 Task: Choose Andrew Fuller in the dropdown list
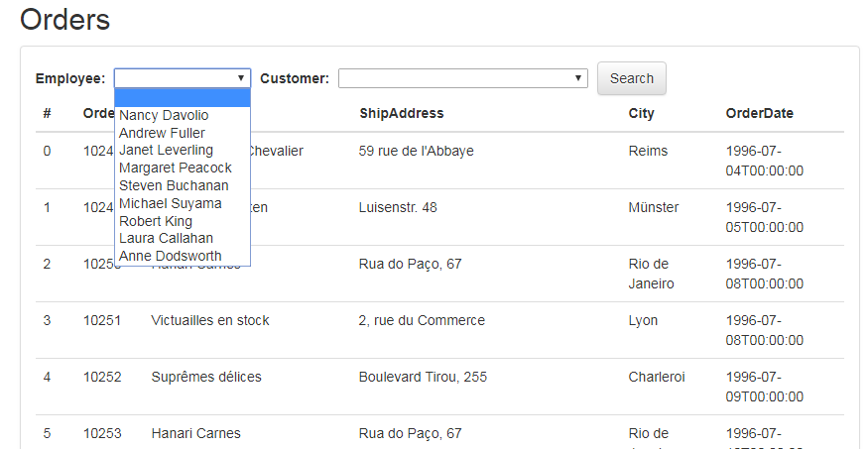162,133
